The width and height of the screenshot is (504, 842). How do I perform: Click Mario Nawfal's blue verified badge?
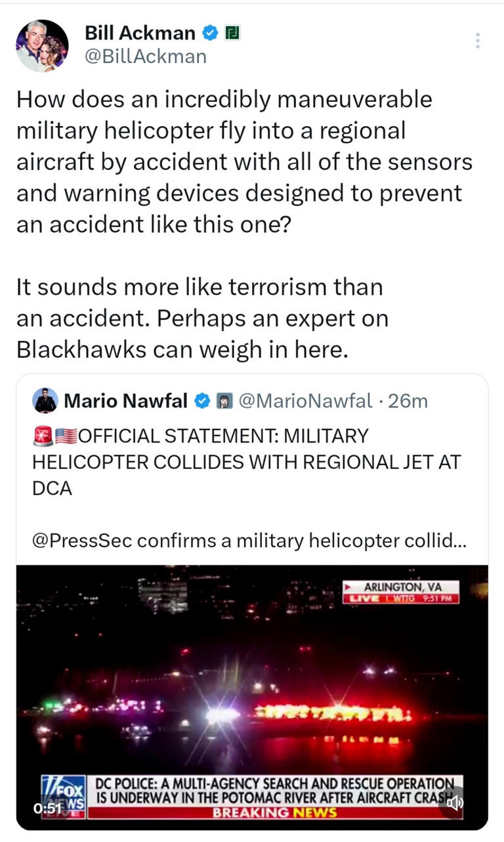pos(203,400)
